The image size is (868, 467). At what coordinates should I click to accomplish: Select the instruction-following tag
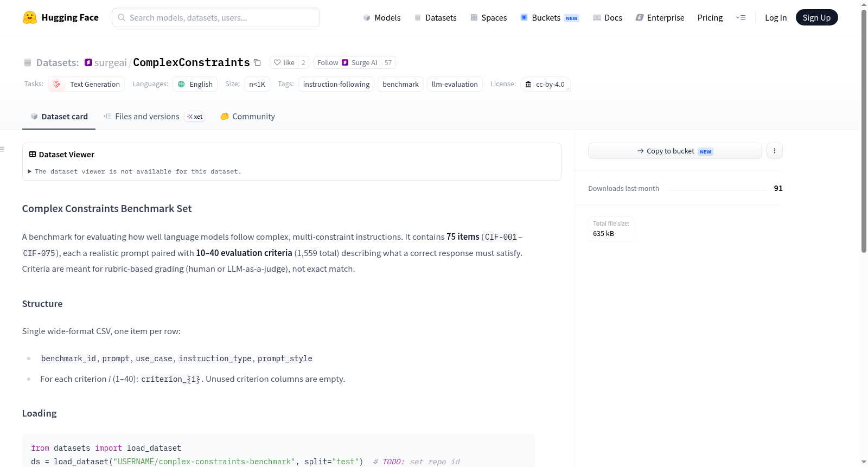pos(336,84)
